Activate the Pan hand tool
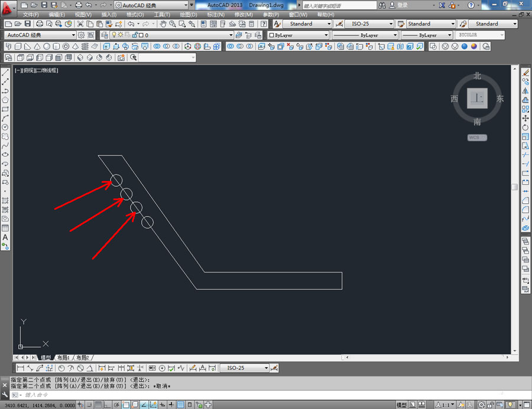 pyautogui.click(x=163, y=24)
